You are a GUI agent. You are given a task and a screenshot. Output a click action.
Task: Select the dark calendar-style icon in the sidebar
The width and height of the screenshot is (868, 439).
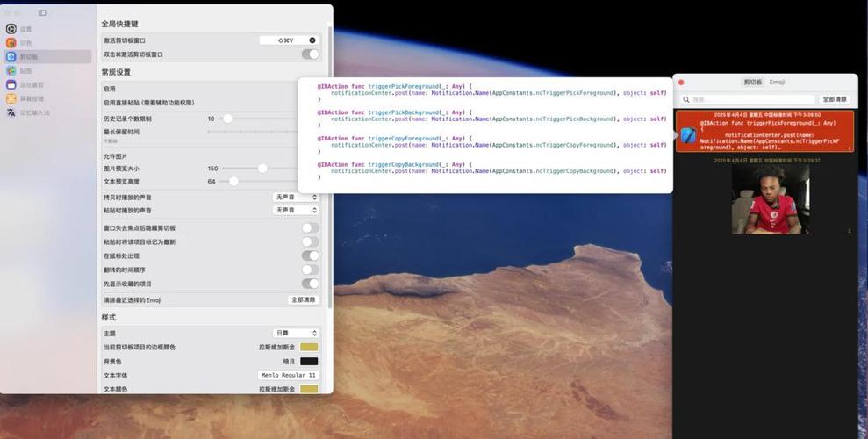pos(11,84)
